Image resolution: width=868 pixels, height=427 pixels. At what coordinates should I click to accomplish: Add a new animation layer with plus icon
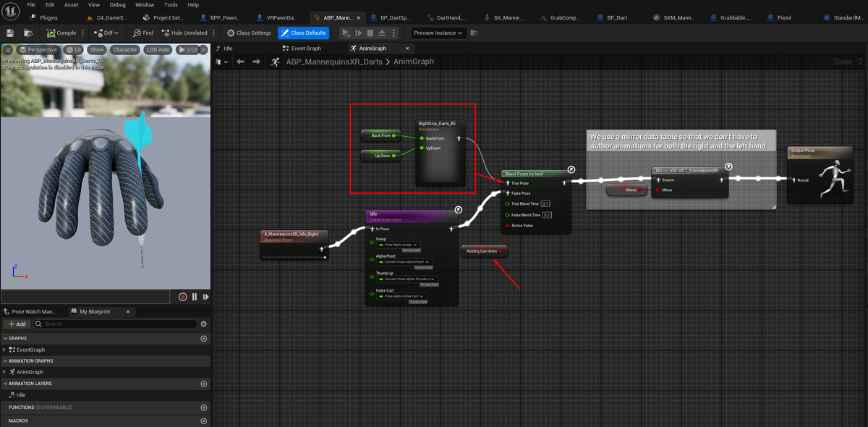(x=203, y=384)
